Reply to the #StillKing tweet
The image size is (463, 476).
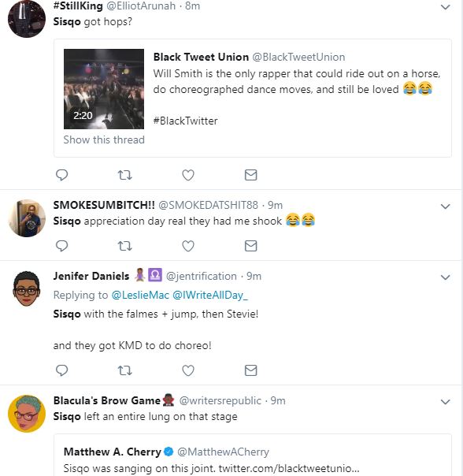[62, 175]
